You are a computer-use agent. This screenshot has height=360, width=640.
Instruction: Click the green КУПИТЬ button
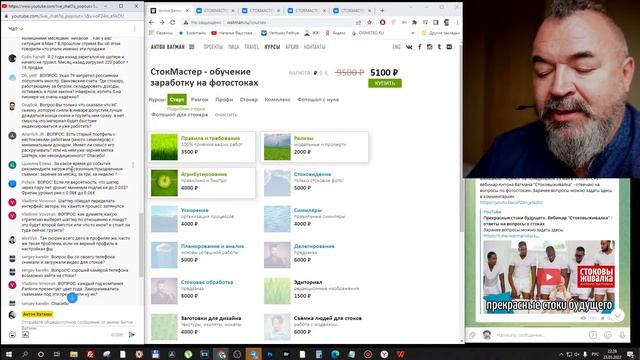pos(384,83)
